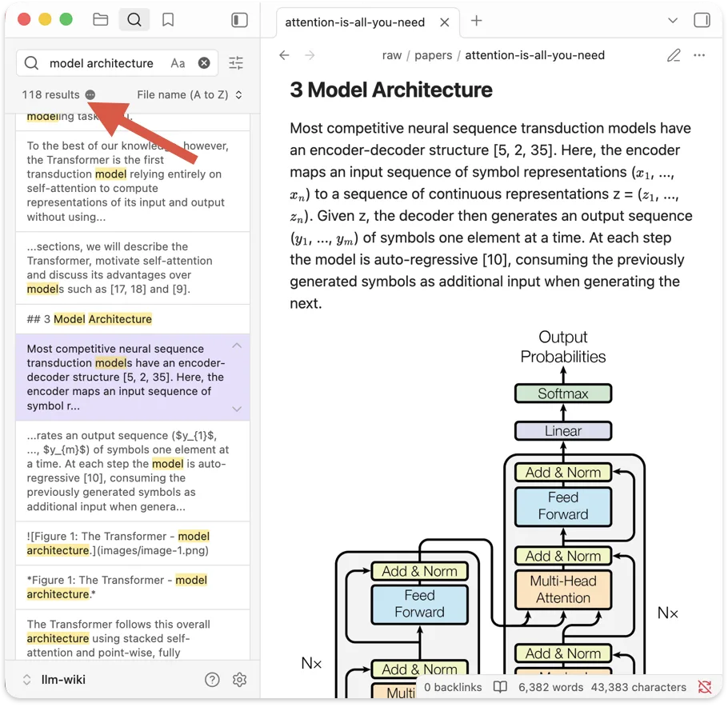Open the bookmarks icon
This screenshot has height=707, width=728.
[x=168, y=20]
